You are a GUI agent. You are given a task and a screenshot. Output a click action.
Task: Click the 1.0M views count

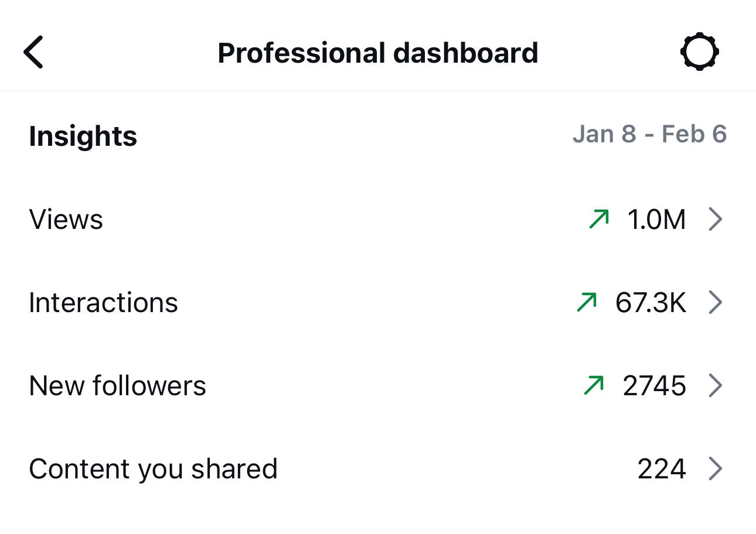click(656, 220)
